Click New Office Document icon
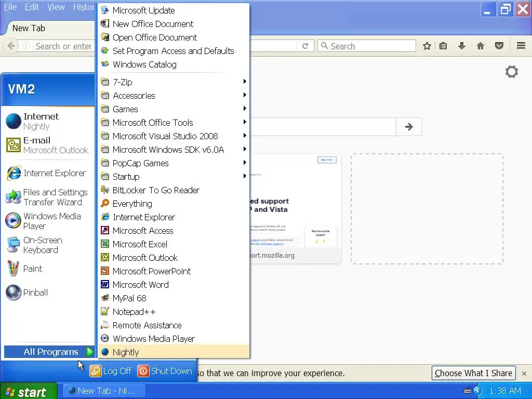This screenshot has height=399, width=532. click(x=105, y=23)
